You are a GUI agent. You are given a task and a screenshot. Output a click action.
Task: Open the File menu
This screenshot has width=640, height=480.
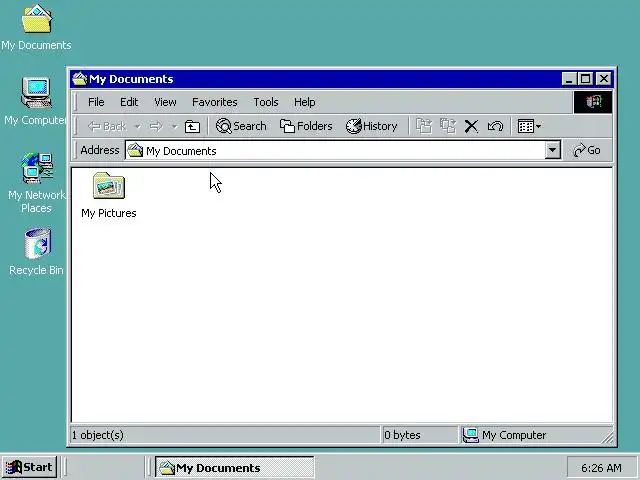[x=96, y=102]
